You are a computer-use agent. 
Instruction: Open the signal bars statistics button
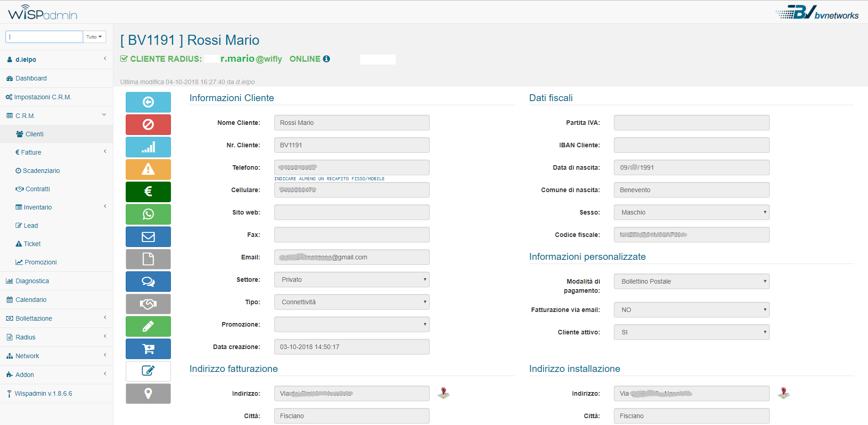[148, 147]
